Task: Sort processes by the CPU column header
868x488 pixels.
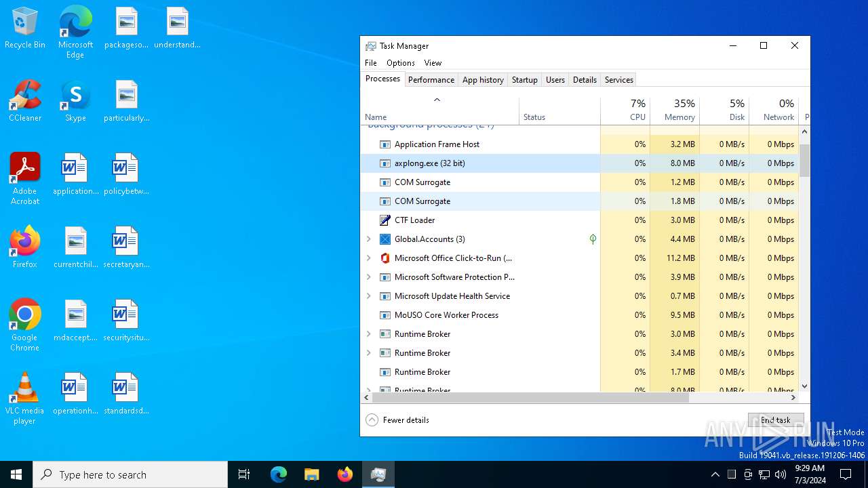Action: click(x=625, y=110)
